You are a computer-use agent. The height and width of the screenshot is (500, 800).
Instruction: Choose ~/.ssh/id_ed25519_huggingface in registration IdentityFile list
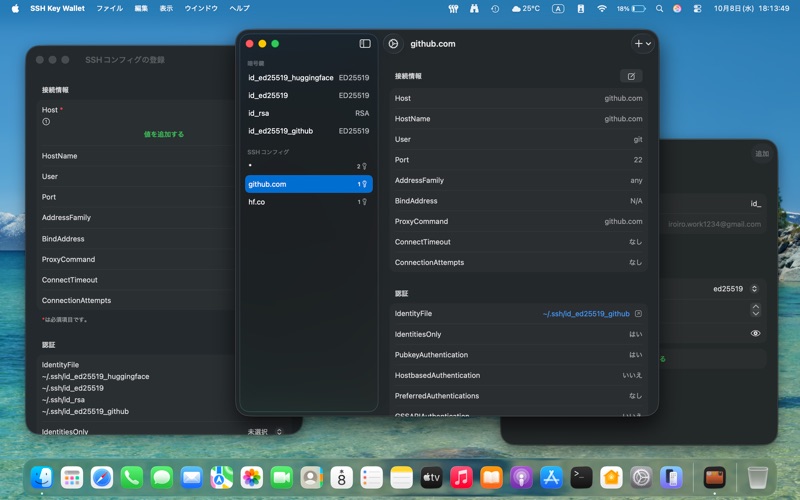95,377
